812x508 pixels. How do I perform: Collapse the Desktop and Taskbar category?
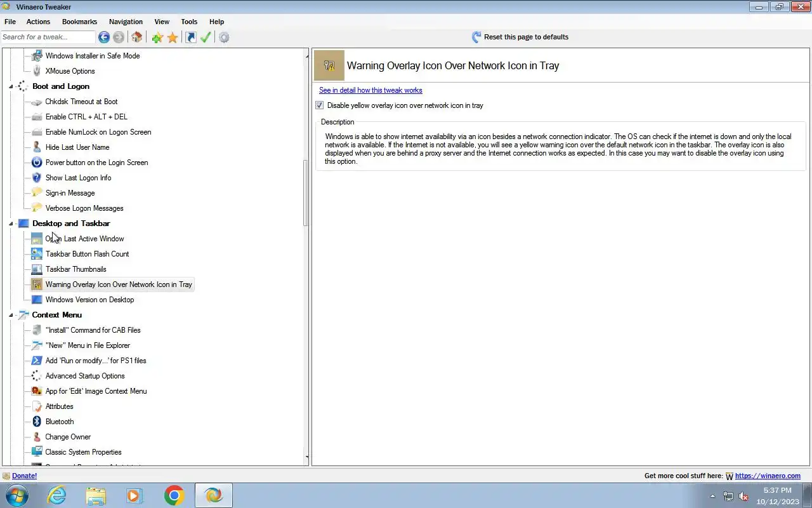pos(11,224)
